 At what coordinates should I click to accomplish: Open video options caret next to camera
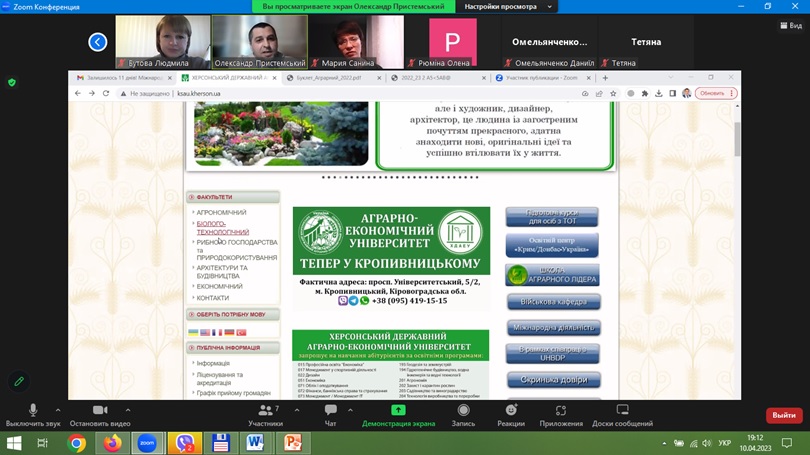click(128, 410)
